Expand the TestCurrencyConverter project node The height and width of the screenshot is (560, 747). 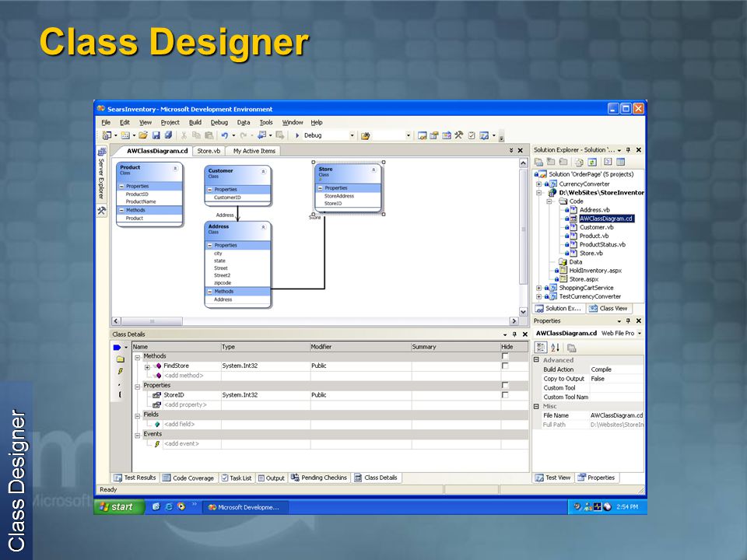[538, 296]
